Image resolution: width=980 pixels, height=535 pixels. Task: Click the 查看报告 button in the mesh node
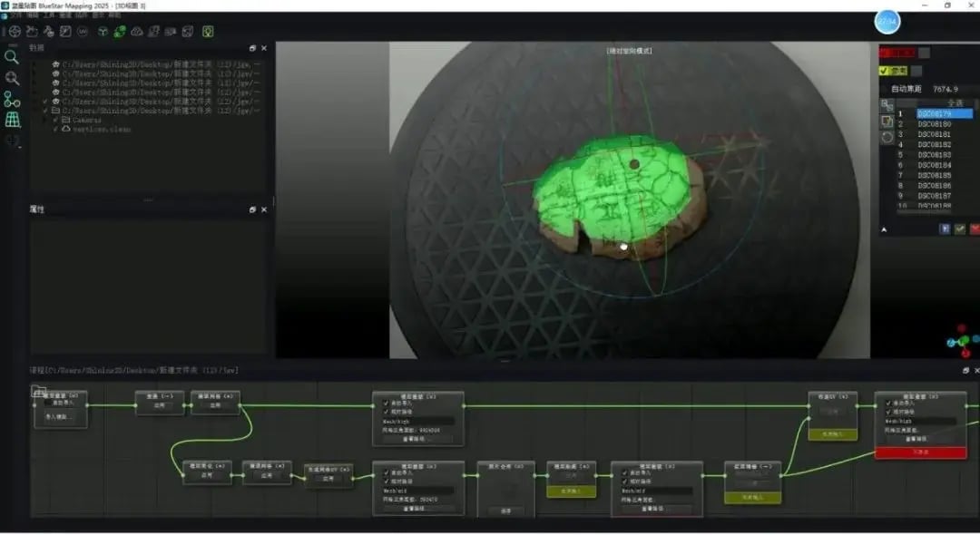coord(414,438)
